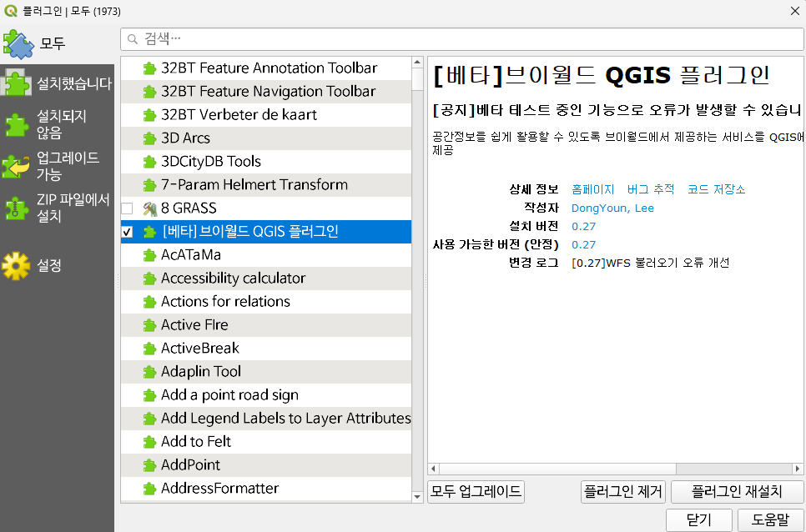The image size is (806, 532).
Task: Click the plugin list scrollbar down arrow
Action: pos(417,497)
